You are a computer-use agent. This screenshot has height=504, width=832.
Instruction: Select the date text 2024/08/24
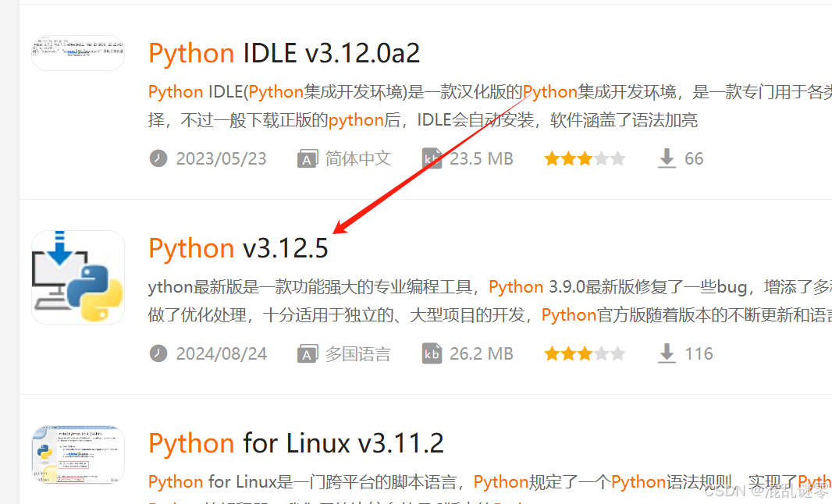click(221, 354)
